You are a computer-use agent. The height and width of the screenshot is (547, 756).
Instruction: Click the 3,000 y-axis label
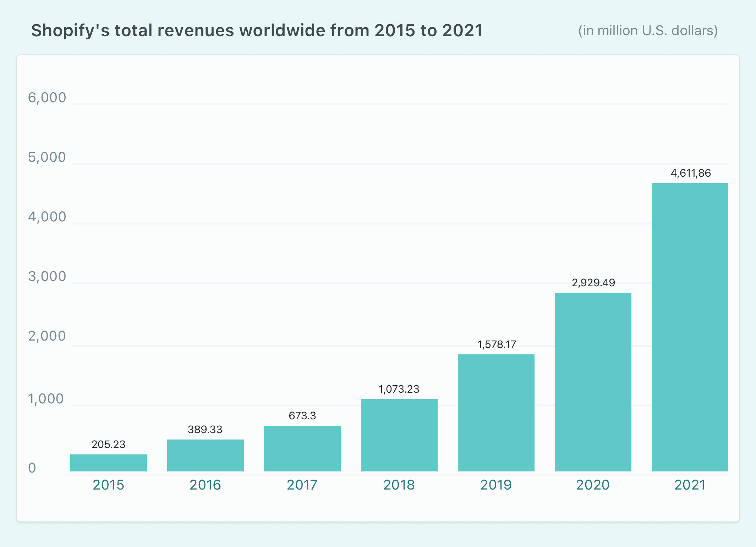click(47, 276)
